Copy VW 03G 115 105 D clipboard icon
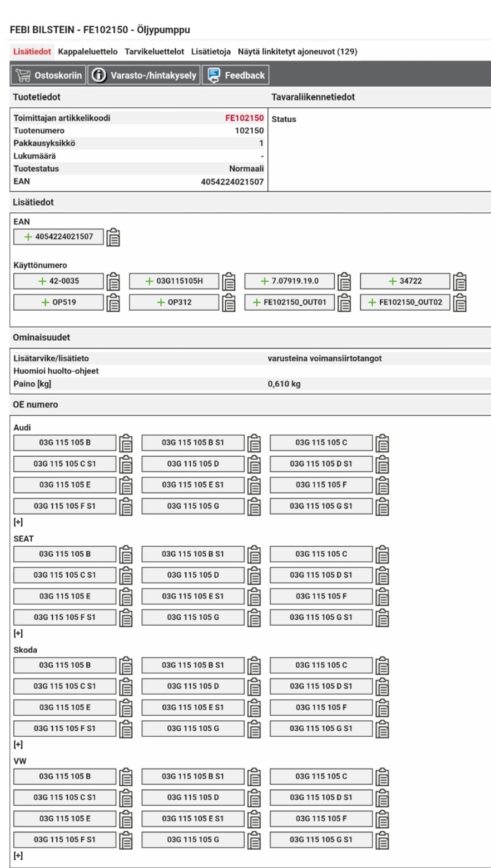The width and height of the screenshot is (491, 868). click(x=254, y=798)
